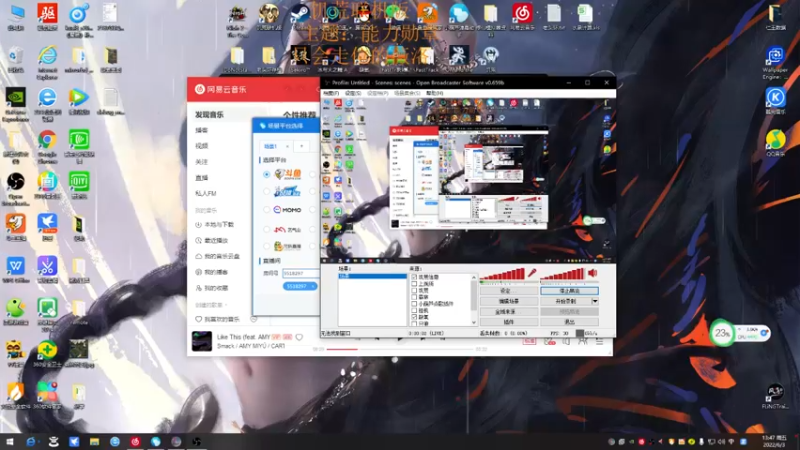Open the This PC desktop icon
This screenshot has height=450, width=800.
click(x=16, y=16)
